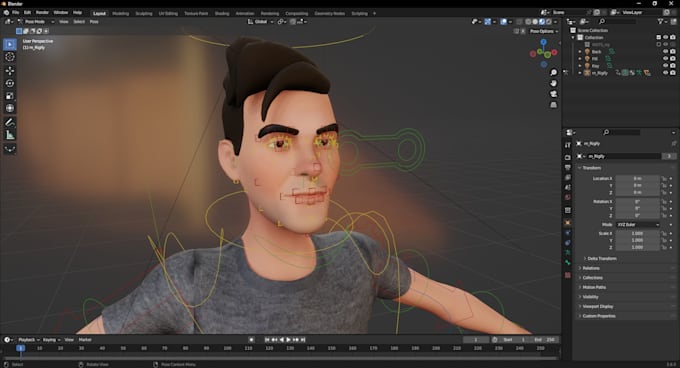Toggle visibility eye for Collection
Screen dimensions: 680x368
(x=665, y=37)
